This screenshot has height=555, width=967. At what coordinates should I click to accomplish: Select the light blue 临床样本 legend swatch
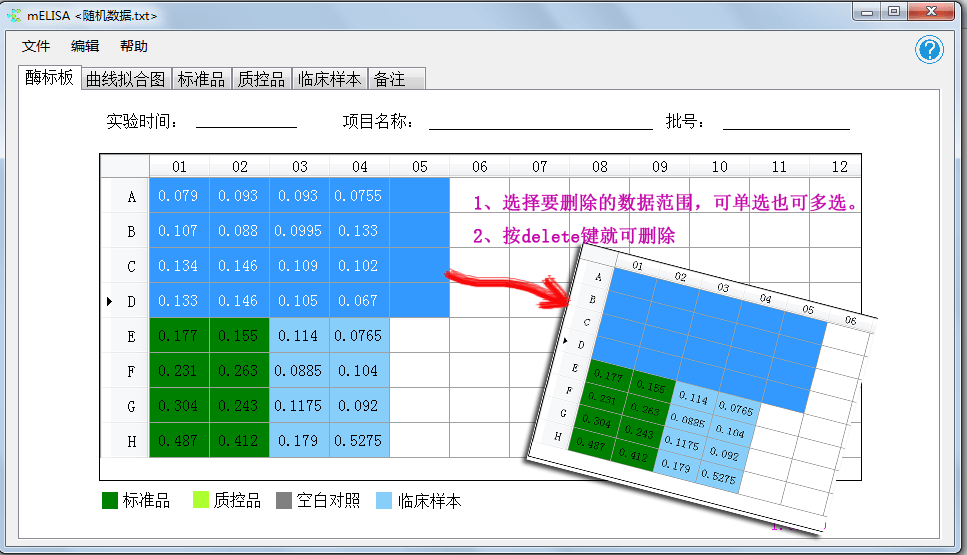click(x=384, y=500)
